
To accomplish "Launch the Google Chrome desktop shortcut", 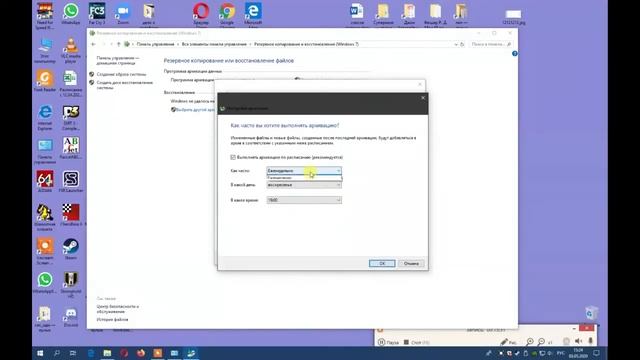I will (227, 13).
